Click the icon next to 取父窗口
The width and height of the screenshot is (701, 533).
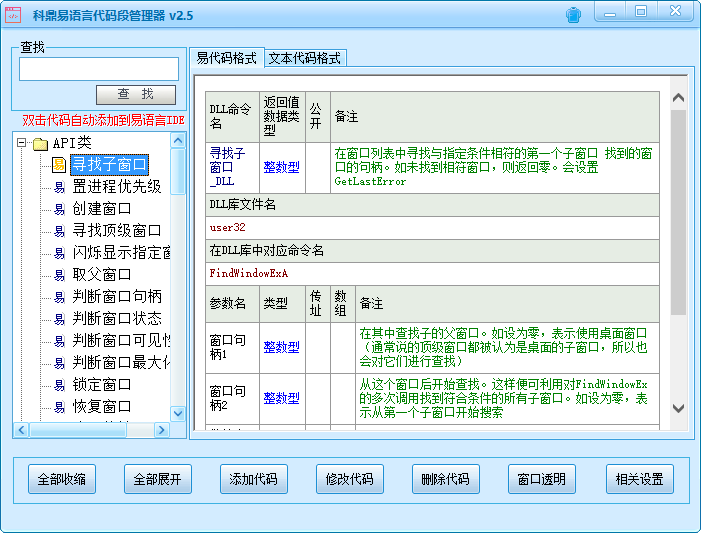pyautogui.click(x=59, y=275)
